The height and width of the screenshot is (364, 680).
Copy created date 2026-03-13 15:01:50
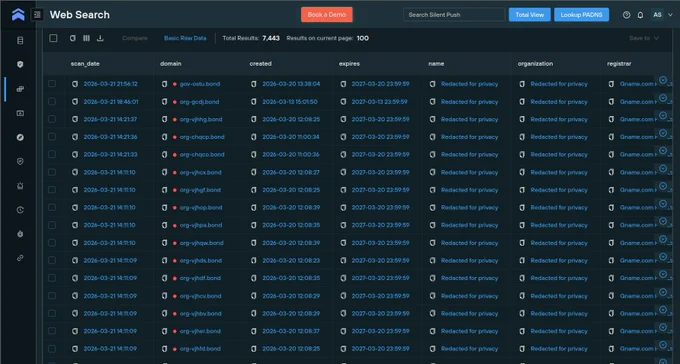coord(254,102)
